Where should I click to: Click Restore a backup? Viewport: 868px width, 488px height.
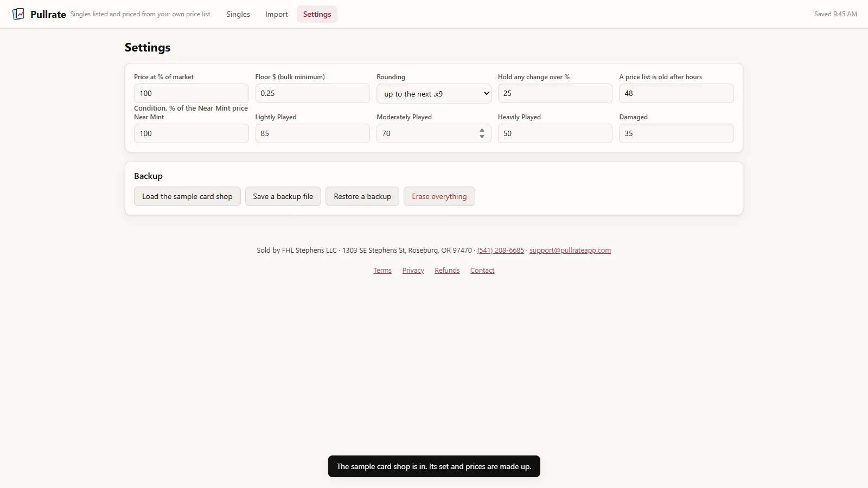tap(362, 196)
